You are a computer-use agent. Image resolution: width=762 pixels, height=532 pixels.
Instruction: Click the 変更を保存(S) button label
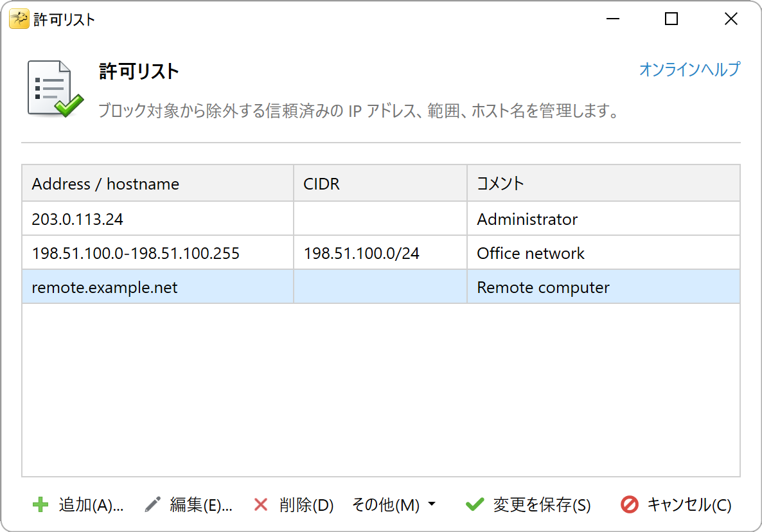(x=542, y=505)
